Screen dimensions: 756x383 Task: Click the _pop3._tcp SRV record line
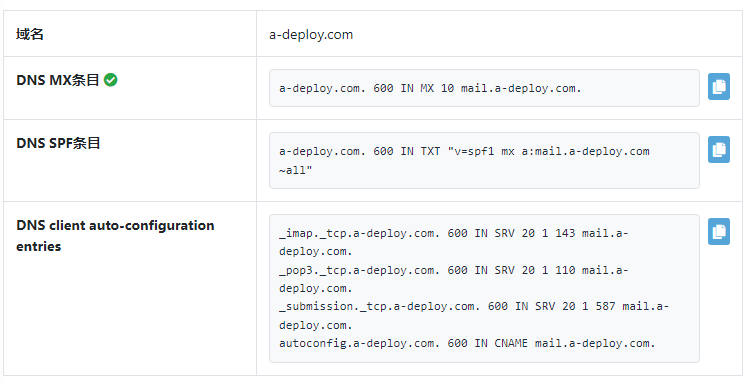[x=453, y=279]
